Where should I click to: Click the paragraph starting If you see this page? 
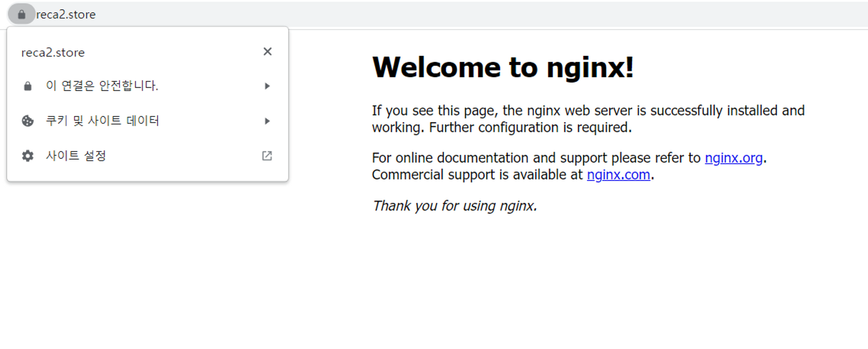589,119
